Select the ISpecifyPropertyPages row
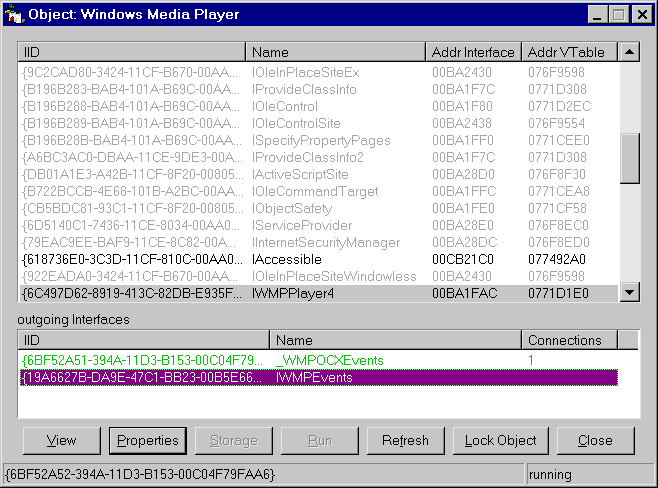This screenshot has width=658, height=488. (x=319, y=140)
